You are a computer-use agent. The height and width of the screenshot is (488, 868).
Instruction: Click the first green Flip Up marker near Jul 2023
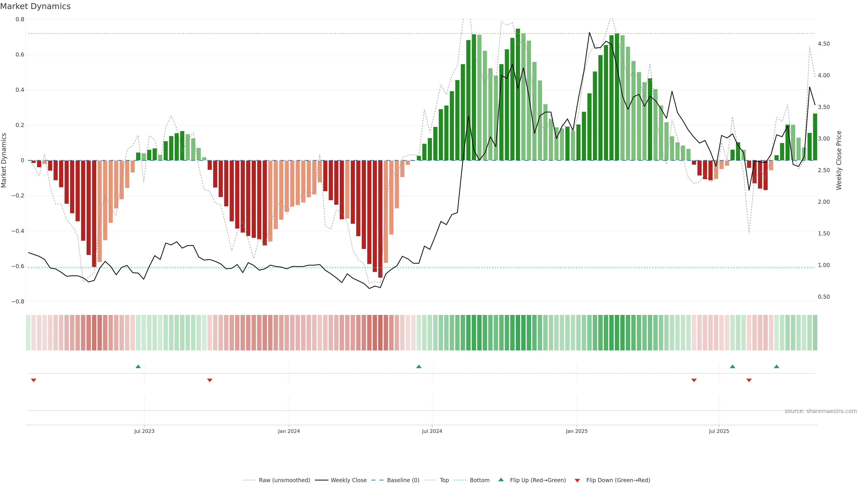[x=138, y=366]
